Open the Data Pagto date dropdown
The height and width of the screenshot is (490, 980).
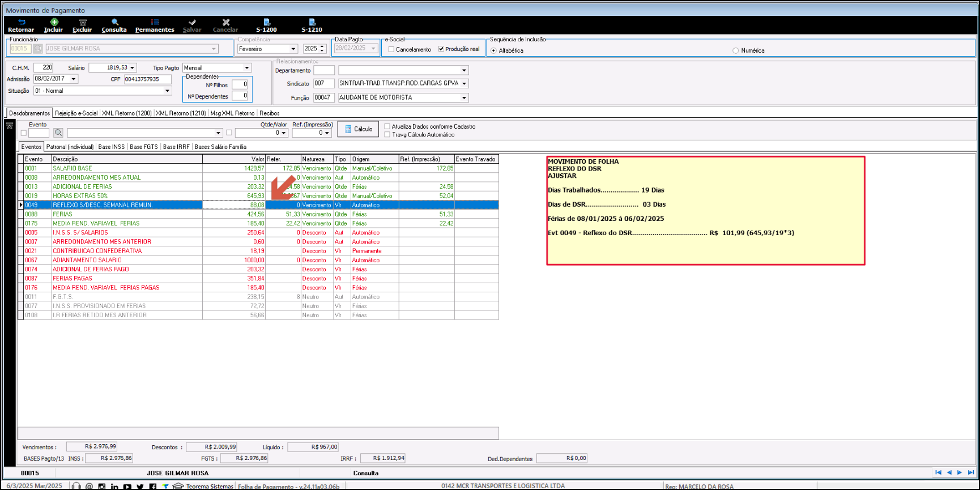coord(373,48)
